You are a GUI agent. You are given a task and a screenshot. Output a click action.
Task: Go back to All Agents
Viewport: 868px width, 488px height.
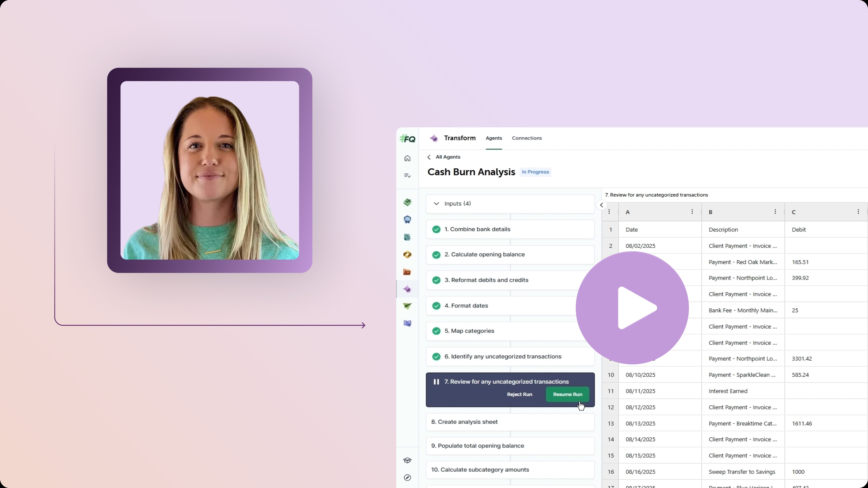444,157
